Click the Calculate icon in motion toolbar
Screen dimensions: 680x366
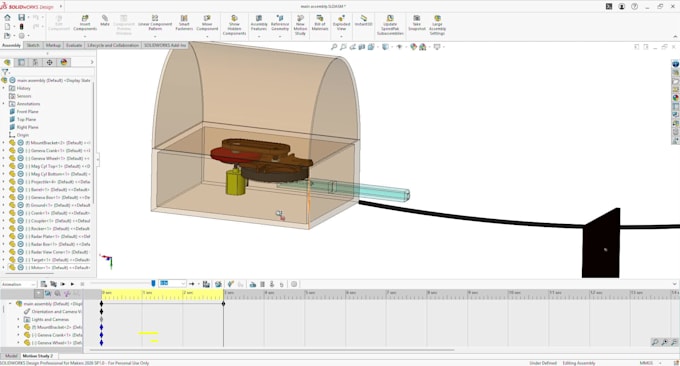(44, 284)
